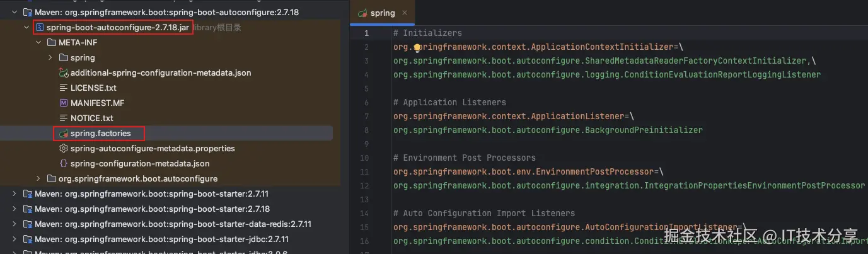Click the jar icon of spring-boot-autoconfigure-2.7.18.jar

coord(40,28)
